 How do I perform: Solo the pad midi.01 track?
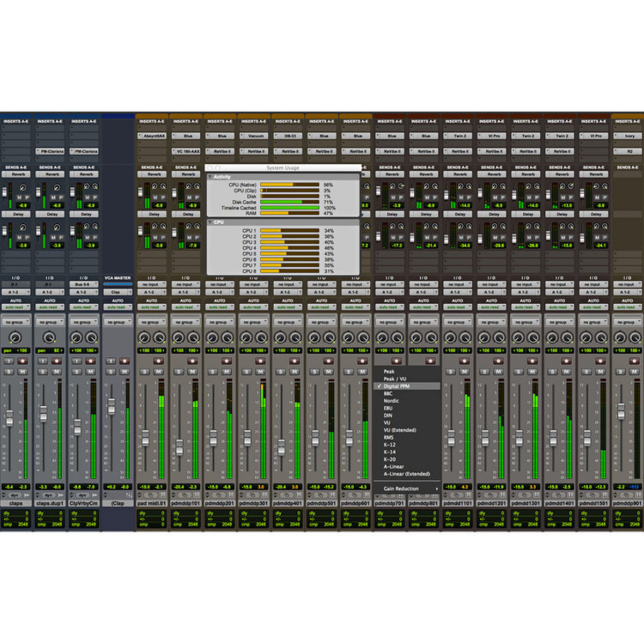145,372
